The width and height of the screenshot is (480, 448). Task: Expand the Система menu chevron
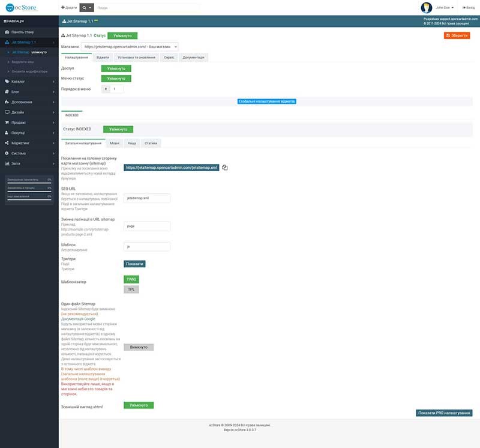[53, 153]
